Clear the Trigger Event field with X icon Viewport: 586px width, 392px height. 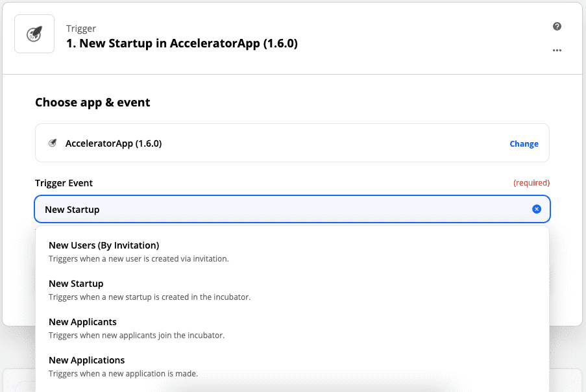[x=537, y=209]
